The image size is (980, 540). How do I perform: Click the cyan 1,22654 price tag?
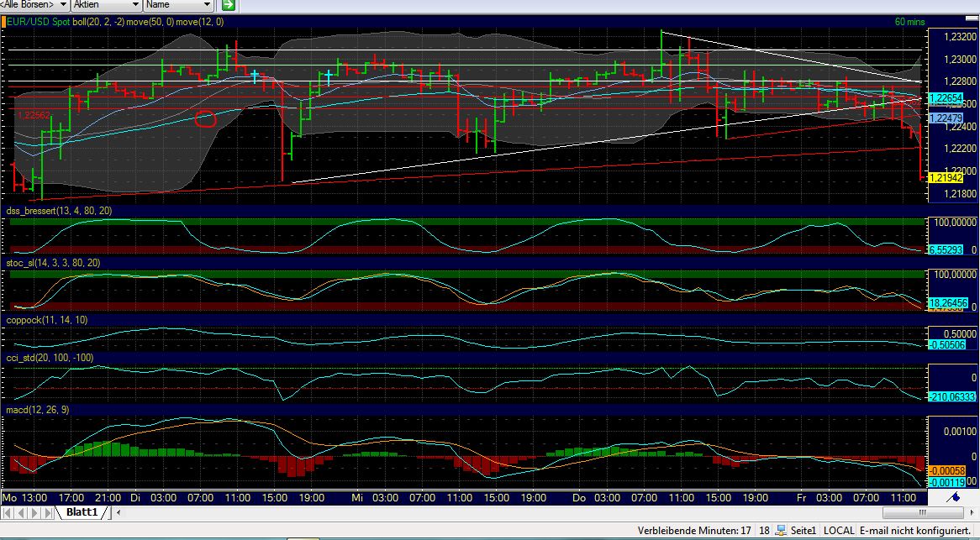pos(946,98)
